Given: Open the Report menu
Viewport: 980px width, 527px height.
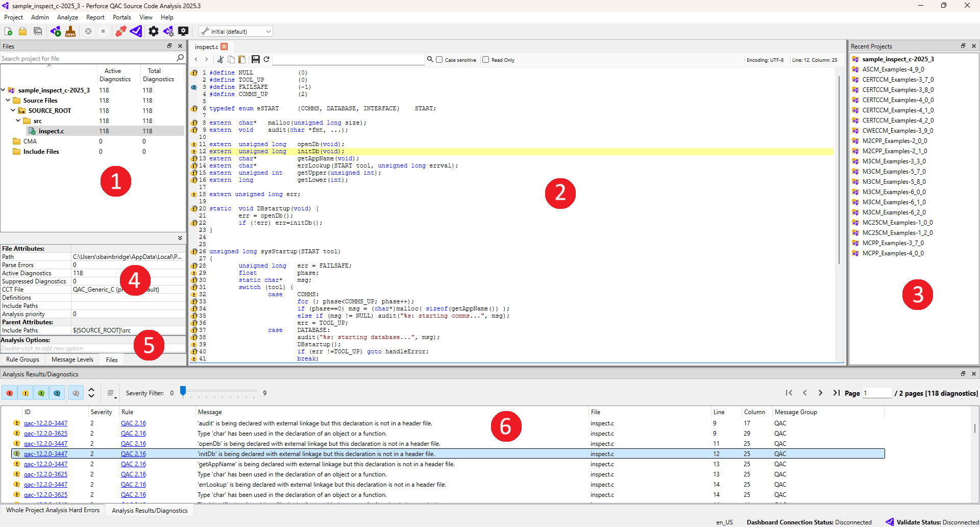Looking at the screenshot, I should coord(95,17).
